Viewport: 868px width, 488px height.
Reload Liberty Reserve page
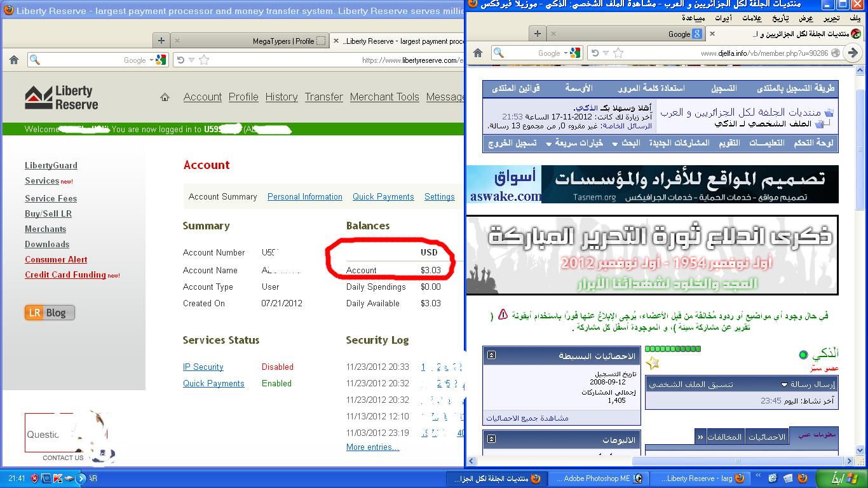[180, 60]
